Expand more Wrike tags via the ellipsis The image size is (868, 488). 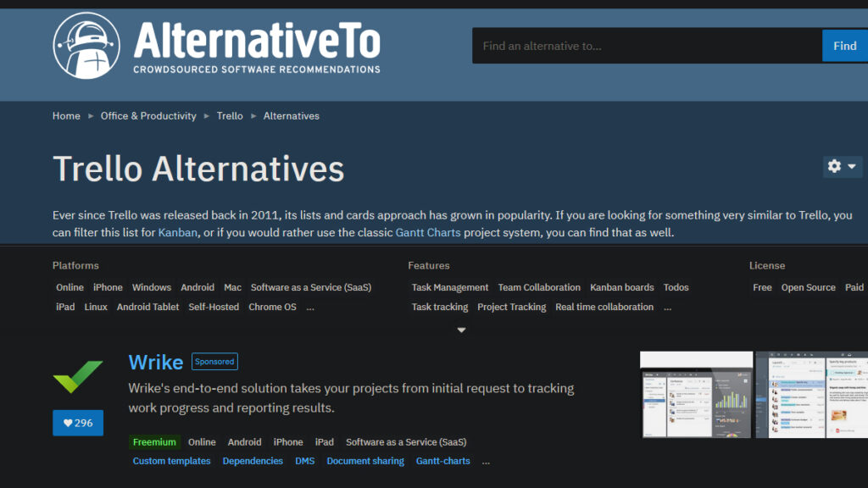(486, 461)
